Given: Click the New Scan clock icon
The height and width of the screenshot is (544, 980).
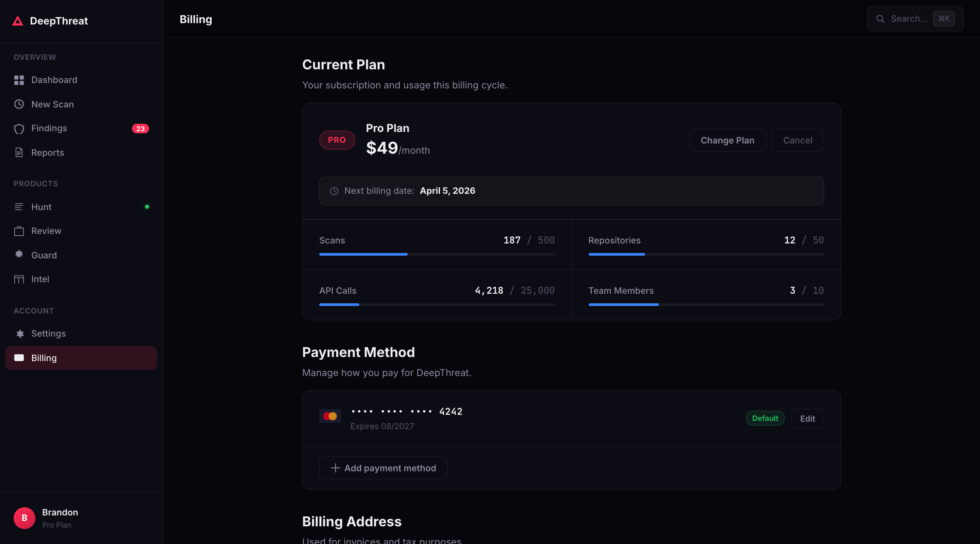Looking at the screenshot, I should [19, 104].
